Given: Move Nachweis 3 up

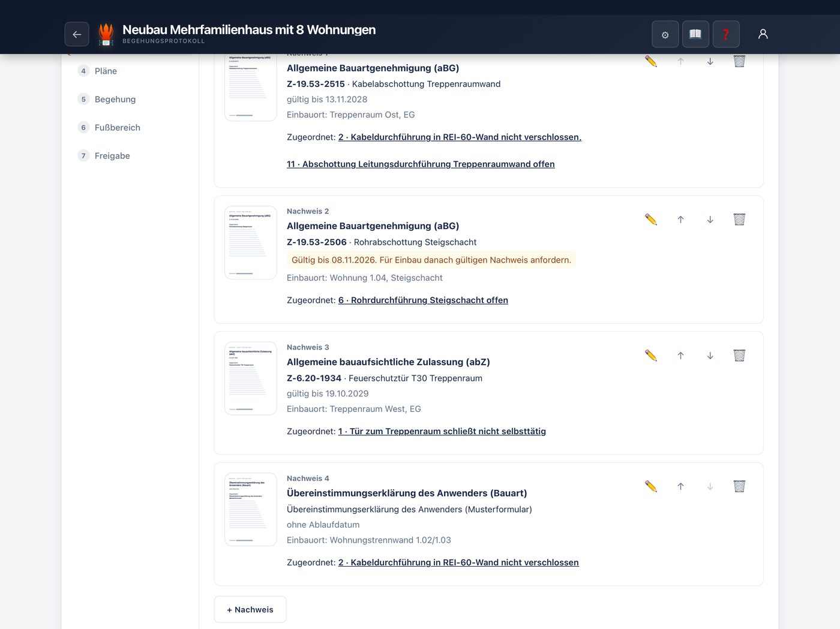Looking at the screenshot, I should point(680,356).
